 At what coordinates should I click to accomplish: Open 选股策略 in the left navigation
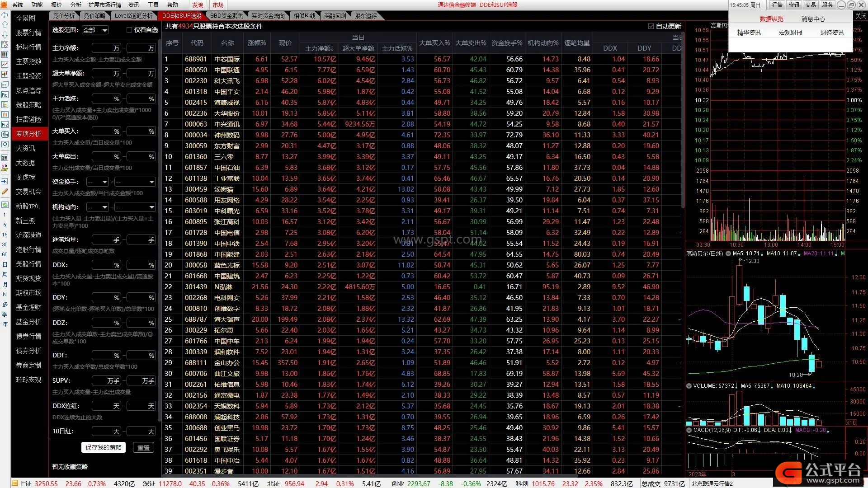(x=28, y=105)
